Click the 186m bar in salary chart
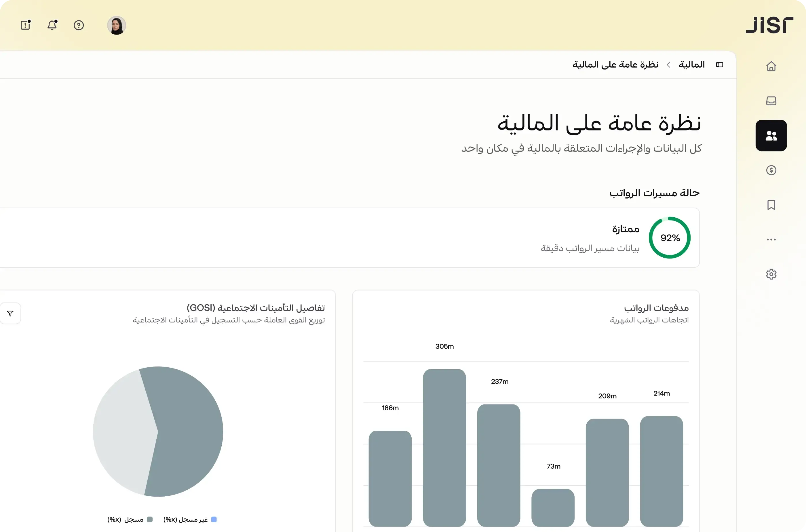Image resolution: width=806 pixels, height=532 pixels. [390, 478]
